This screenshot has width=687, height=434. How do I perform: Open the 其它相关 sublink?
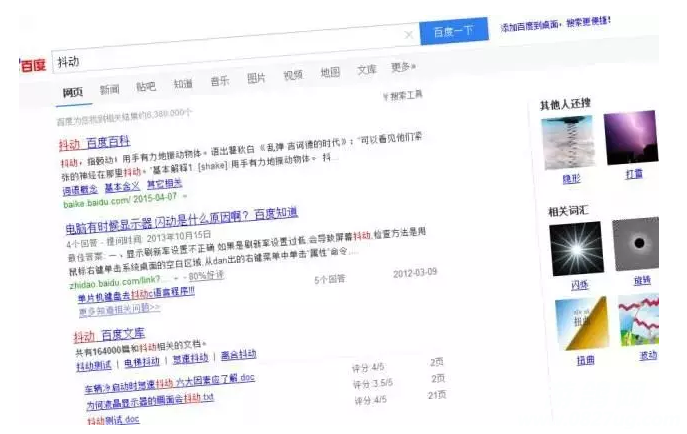click(x=164, y=184)
